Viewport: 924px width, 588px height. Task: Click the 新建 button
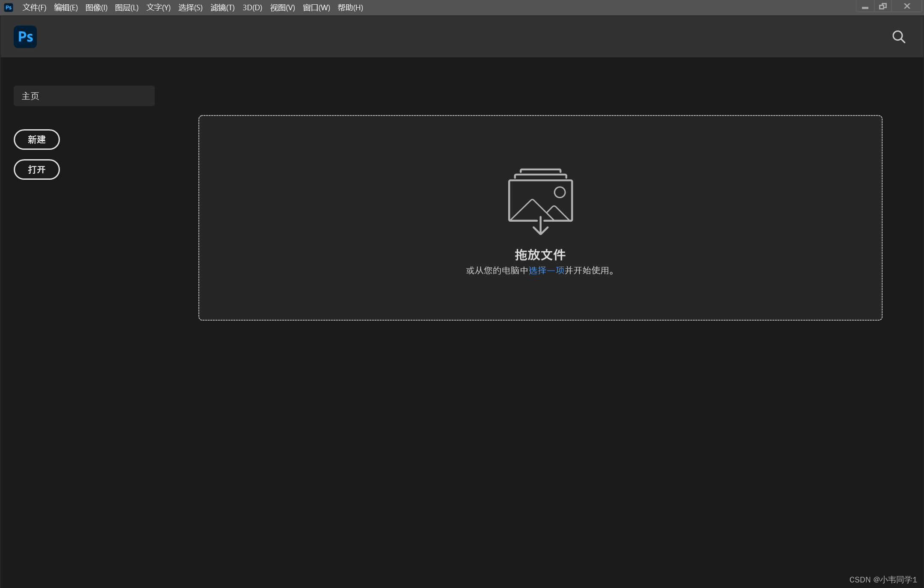(37, 140)
